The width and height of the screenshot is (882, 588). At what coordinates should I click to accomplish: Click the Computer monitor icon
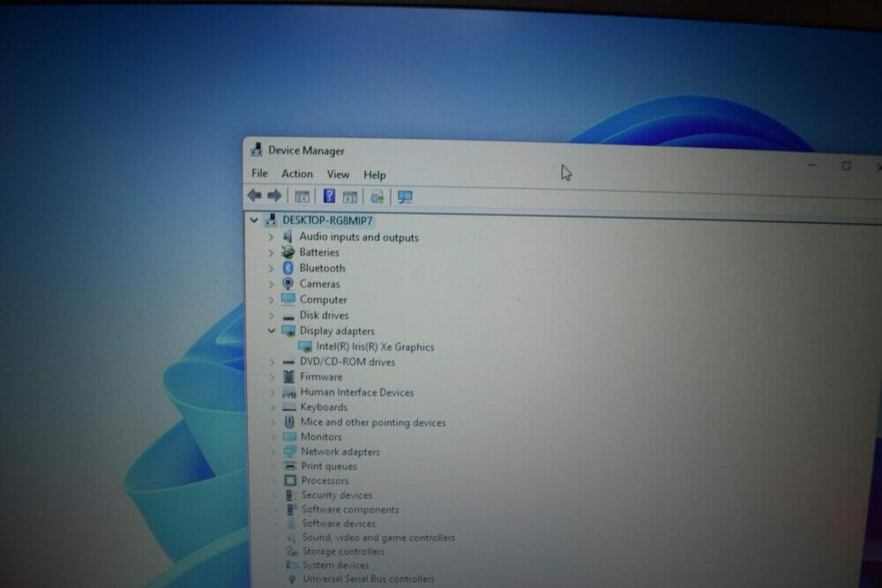click(288, 299)
